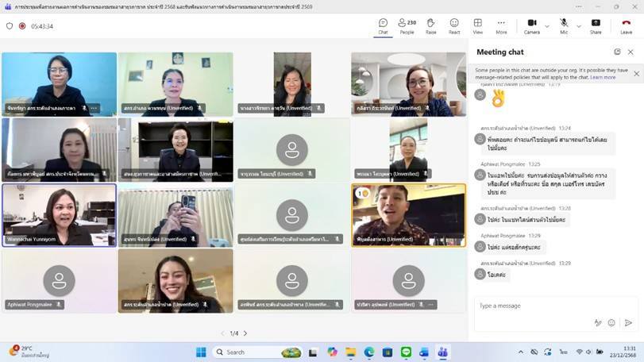This screenshot has width=644, height=362.
Task: Click the send message arrow
Action: pos(628,322)
